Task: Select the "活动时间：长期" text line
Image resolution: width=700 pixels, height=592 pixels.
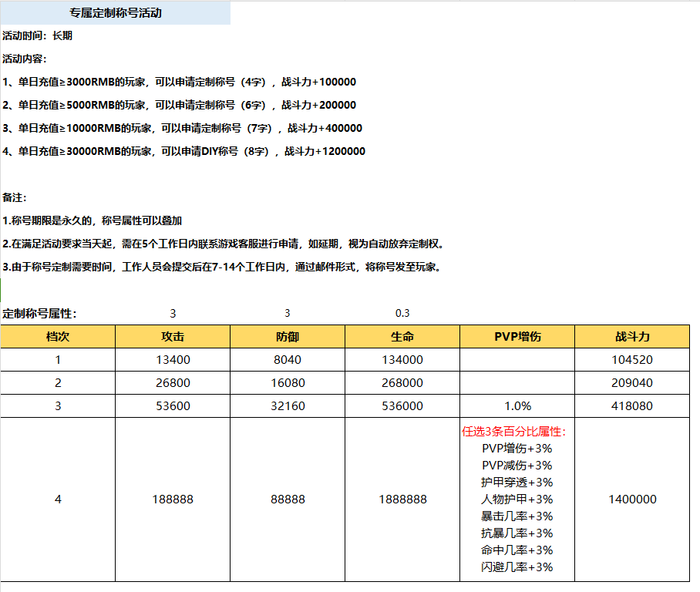Action: pyautogui.click(x=38, y=35)
